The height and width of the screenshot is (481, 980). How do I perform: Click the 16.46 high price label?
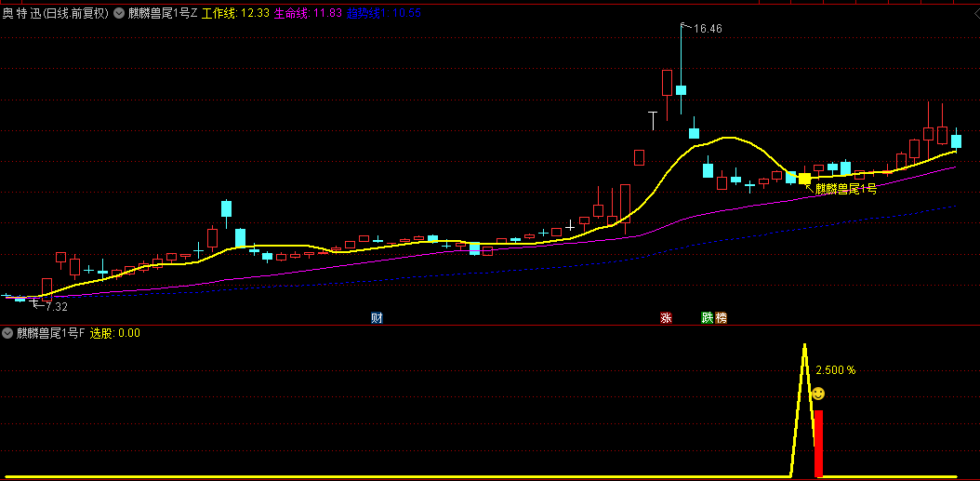(708, 29)
